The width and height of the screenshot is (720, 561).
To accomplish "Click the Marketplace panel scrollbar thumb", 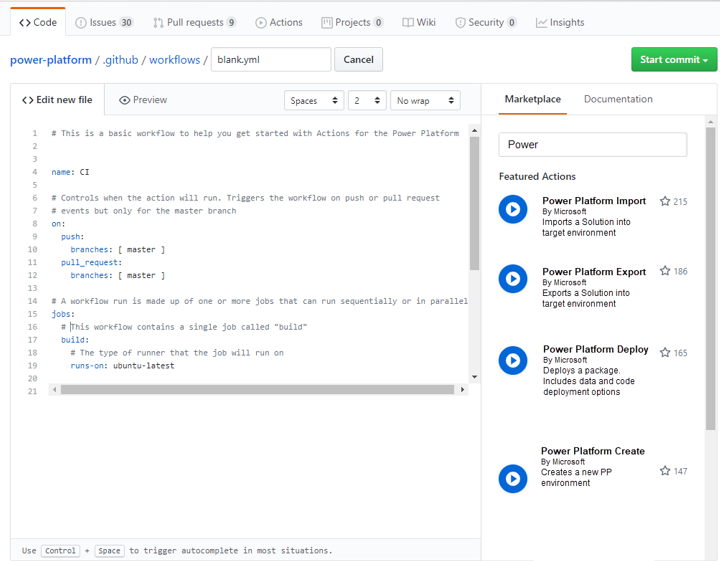I will 710,279.
